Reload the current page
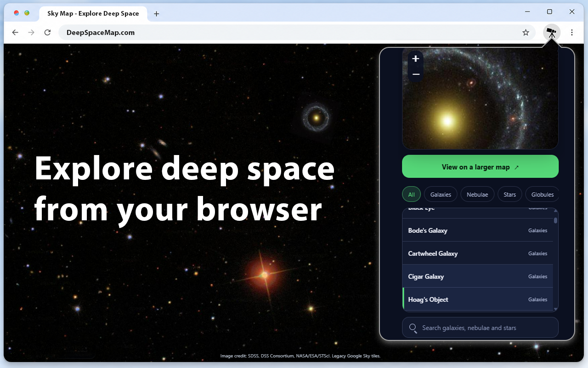 point(47,33)
